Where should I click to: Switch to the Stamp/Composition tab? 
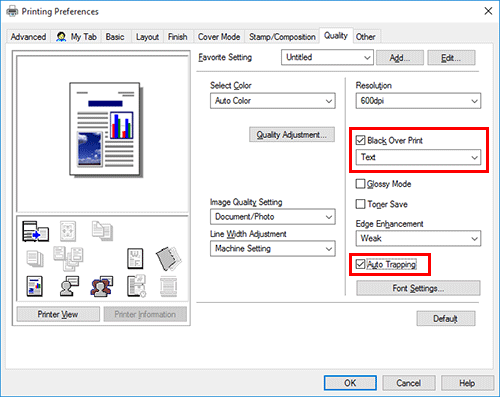point(282,37)
